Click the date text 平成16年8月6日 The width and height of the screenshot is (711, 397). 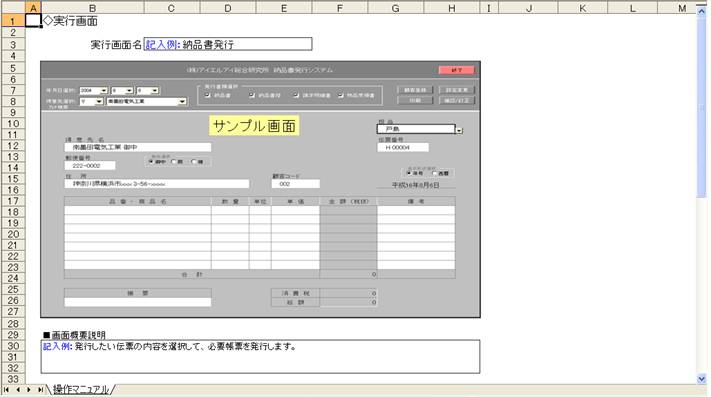pyautogui.click(x=415, y=185)
